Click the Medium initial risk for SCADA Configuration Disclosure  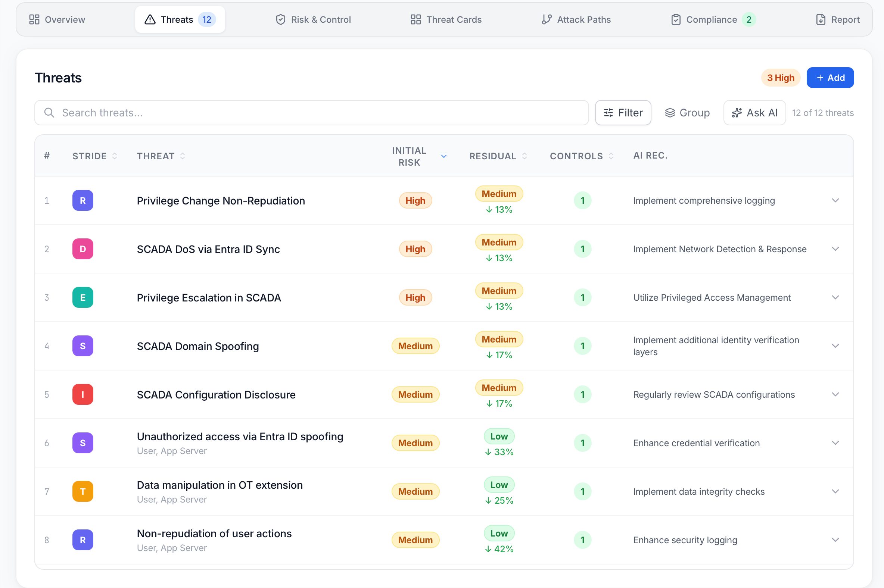click(415, 394)
